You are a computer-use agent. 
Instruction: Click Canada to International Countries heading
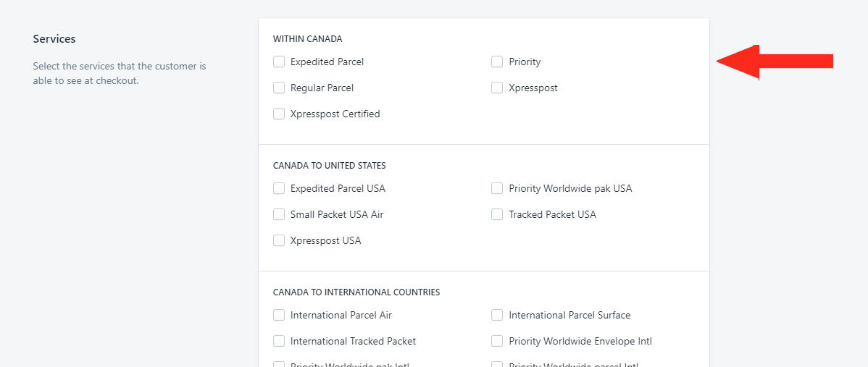(x=356, y=292)
